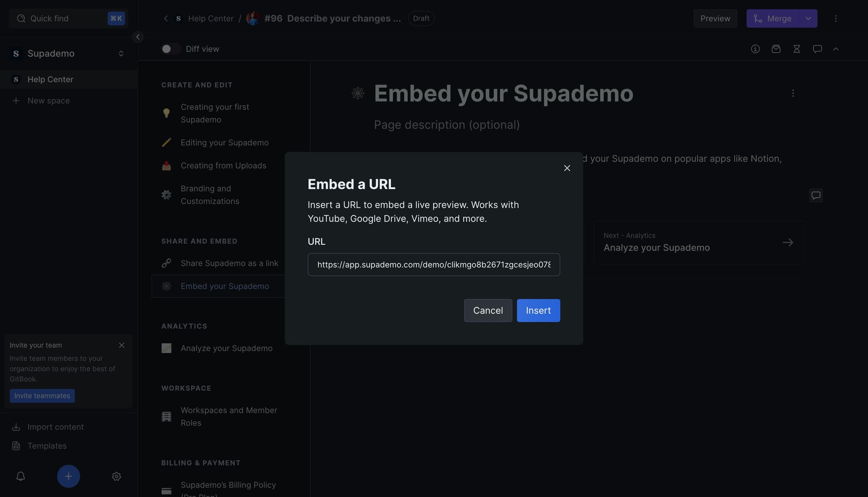Click the inbox archive icon in toolbar

(776, 49)
